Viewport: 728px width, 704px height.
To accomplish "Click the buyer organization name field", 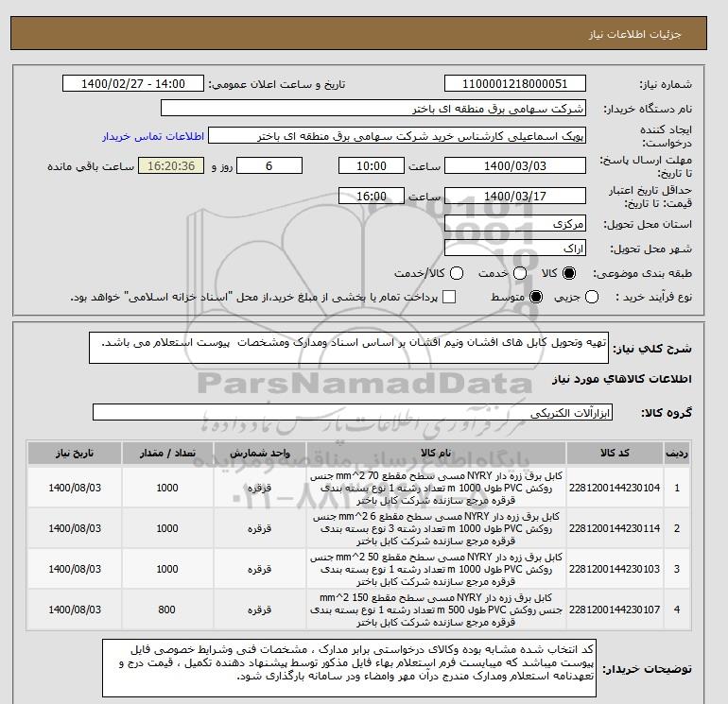I will (x=373, y=108).
